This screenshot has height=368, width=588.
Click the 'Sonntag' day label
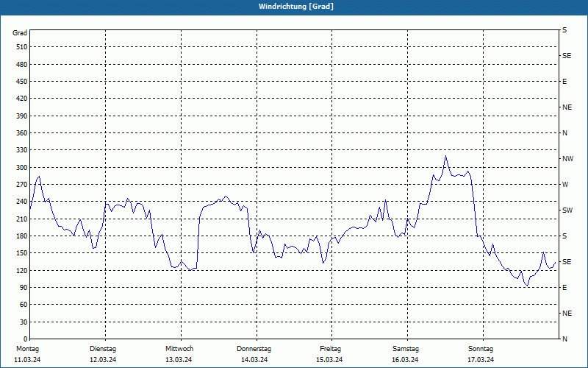[481, 349]
